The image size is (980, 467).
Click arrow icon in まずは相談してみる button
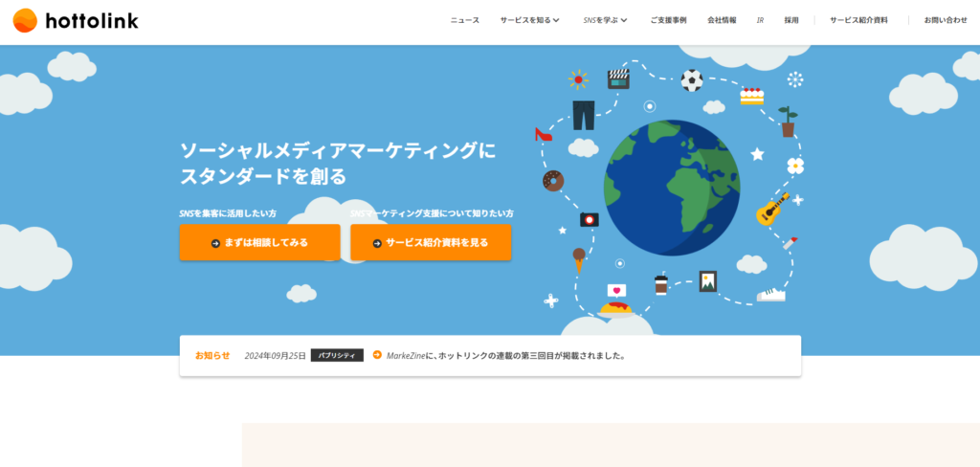click(x=215, y=243)
